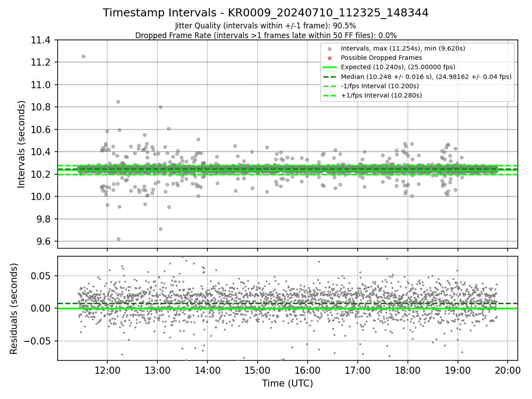Image resolution: width=532 pixels, height=399 pixels.
Task: Click legend entry 'Intervals, max (11.254s), min (9.620s)'
Action: pyautogui.click(x=403, y=48)
